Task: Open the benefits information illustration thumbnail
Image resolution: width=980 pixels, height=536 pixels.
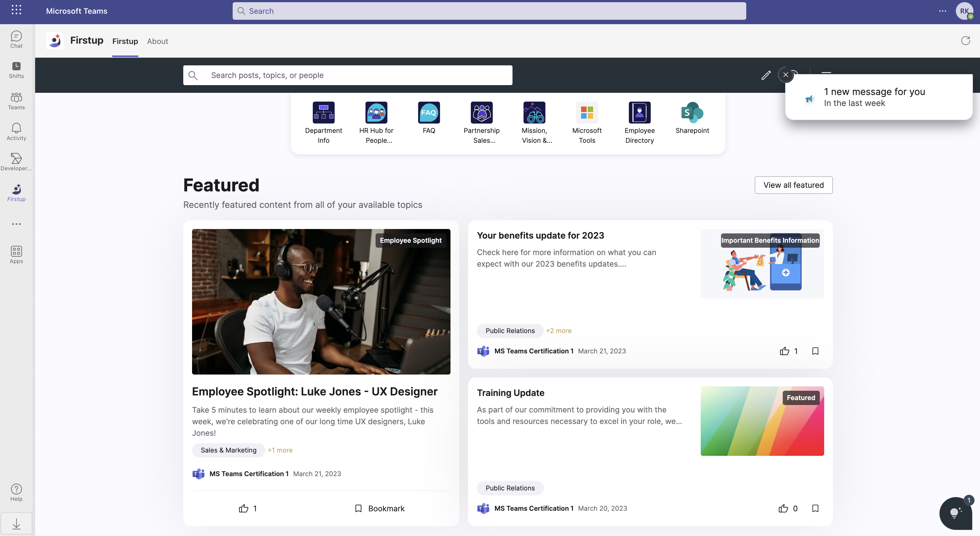Action: (x=762, y=264)
